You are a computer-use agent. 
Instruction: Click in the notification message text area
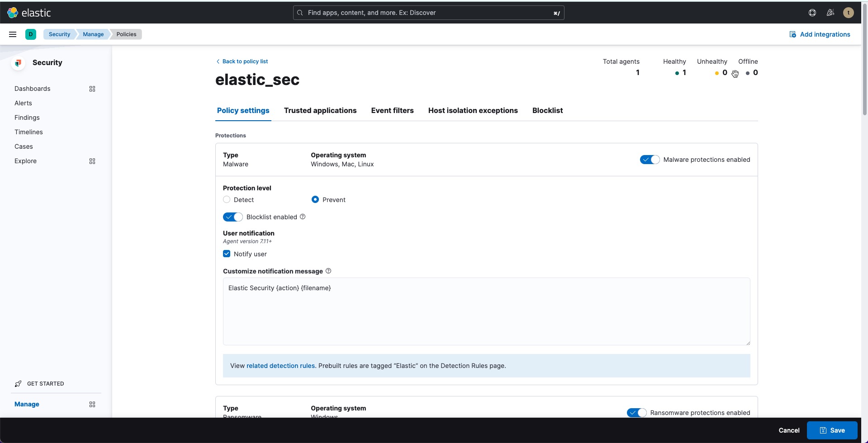pyautogui.click(x=486, y=312)
